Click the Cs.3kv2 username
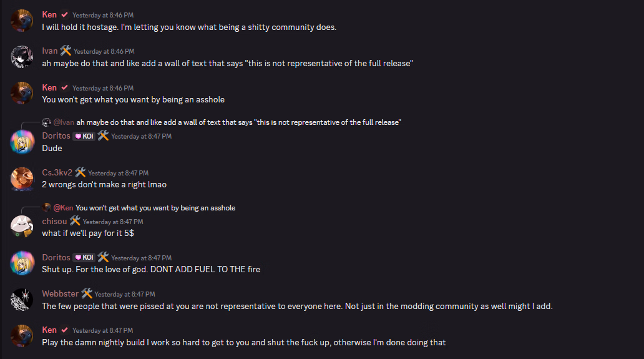 [x=57, y=173]
